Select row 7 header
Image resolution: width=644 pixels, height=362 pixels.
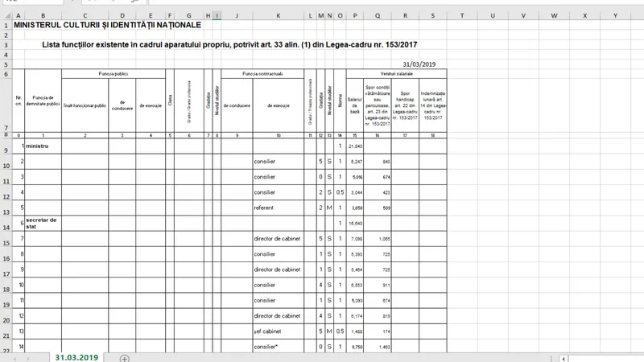click(x=6, y=105)
